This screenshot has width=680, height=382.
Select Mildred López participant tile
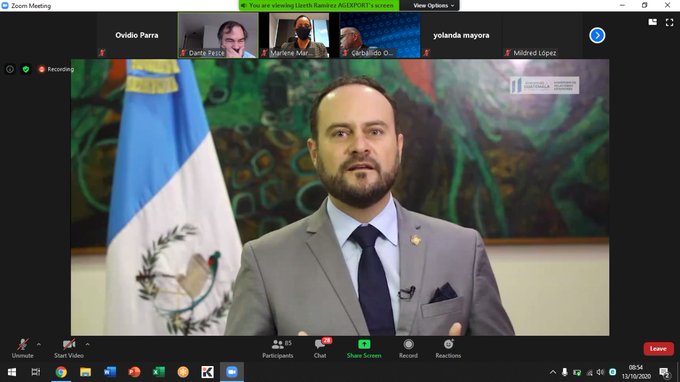[542, 35]
